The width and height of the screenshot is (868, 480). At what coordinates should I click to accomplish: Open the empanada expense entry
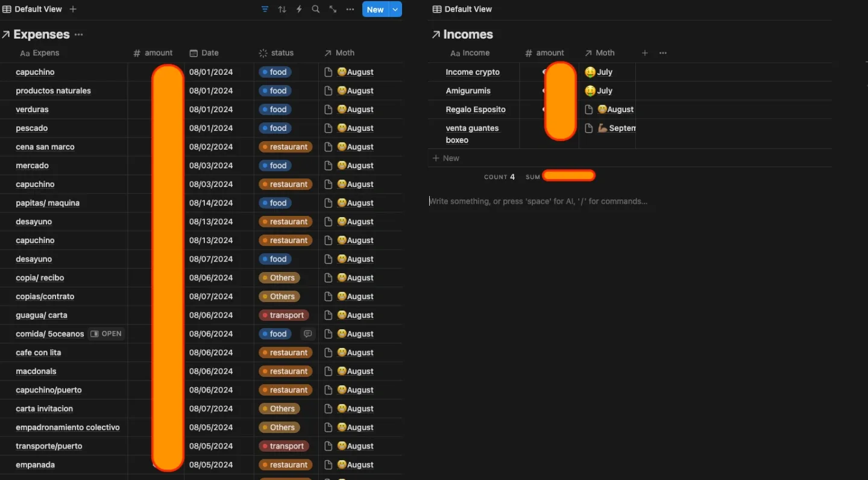pos(36,465)
